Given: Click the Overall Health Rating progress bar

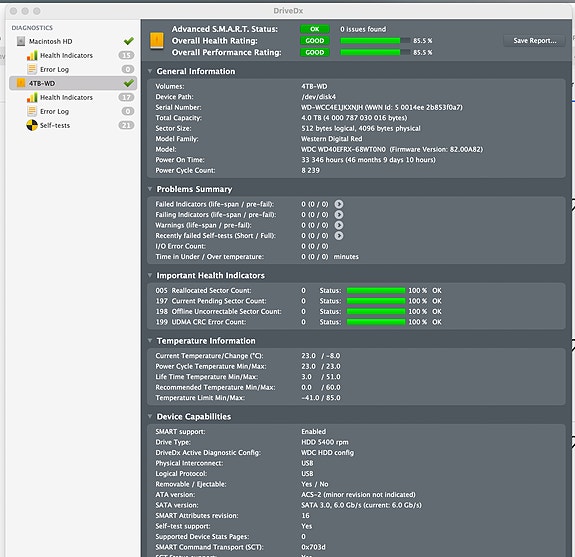Looking at the screenshot, I should coord(375,41).
